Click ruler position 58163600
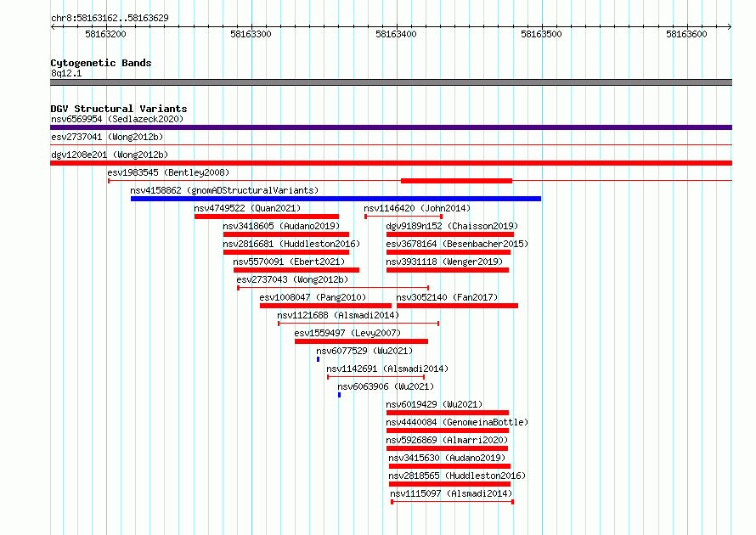 click(x=686, y=34)
